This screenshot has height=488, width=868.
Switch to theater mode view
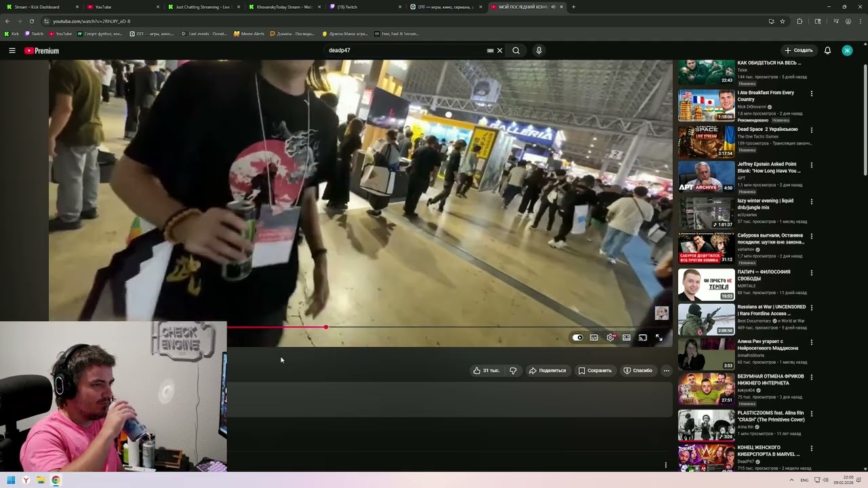tap(627, 338)
